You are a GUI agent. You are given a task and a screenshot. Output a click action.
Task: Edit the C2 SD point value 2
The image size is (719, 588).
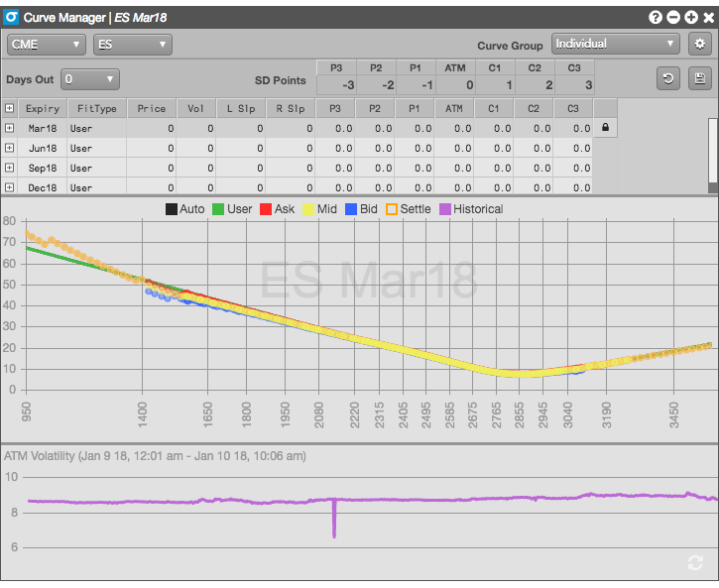point(535,85)
